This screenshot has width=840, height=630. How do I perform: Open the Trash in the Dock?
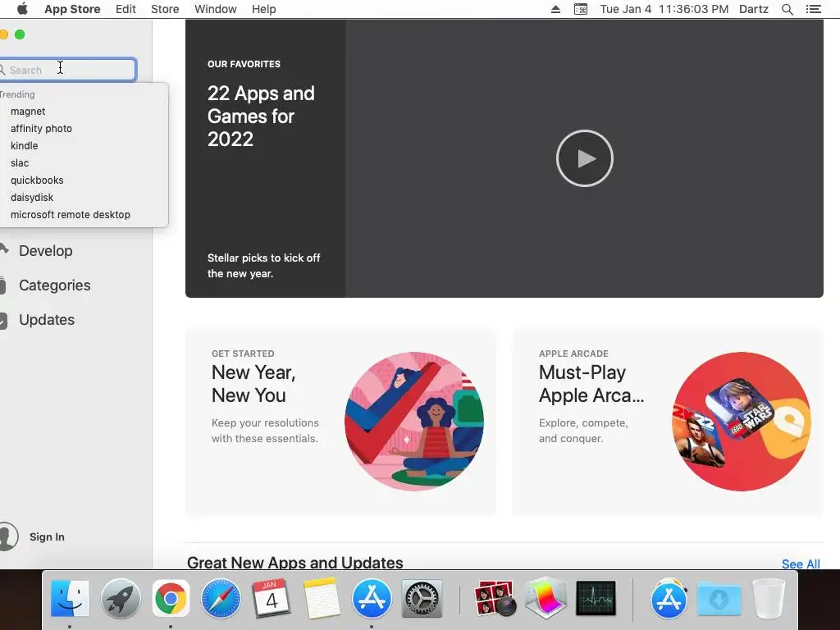(769, 598)
